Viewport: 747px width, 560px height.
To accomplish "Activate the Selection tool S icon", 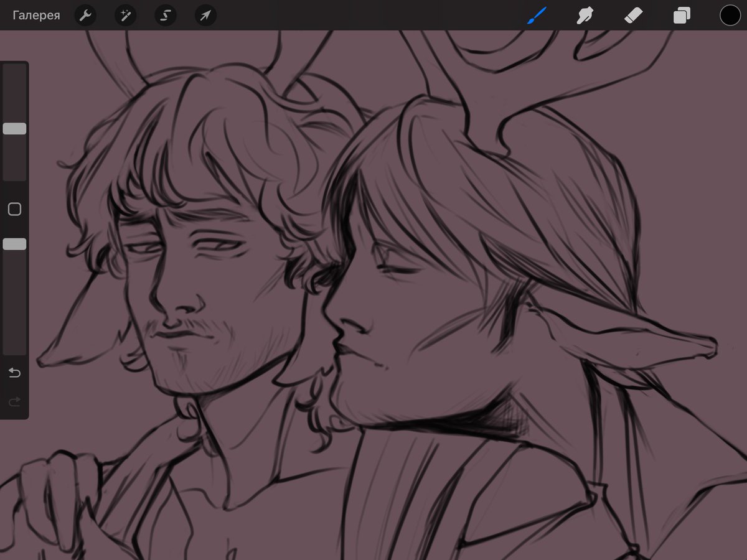I will pyautogui.click(x=166, y=16).
